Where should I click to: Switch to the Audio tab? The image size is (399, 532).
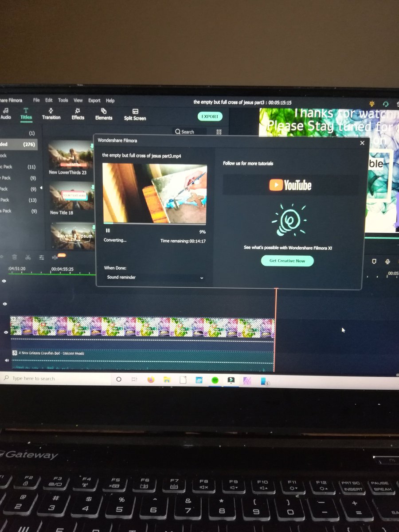6,113
